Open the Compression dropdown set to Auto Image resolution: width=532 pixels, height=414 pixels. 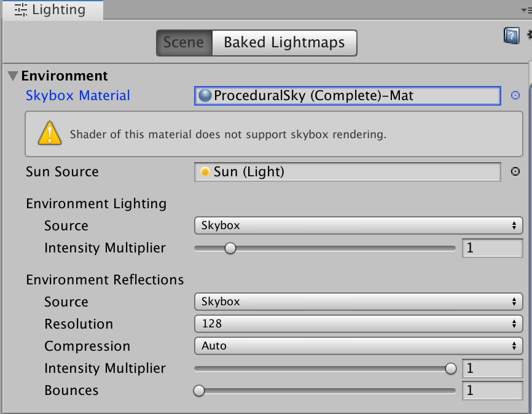click(358, 346)
